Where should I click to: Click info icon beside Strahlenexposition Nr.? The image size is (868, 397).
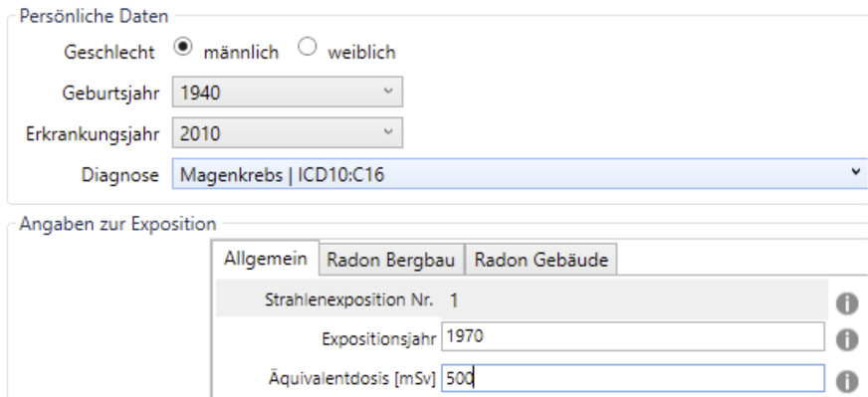coord(846,303)
